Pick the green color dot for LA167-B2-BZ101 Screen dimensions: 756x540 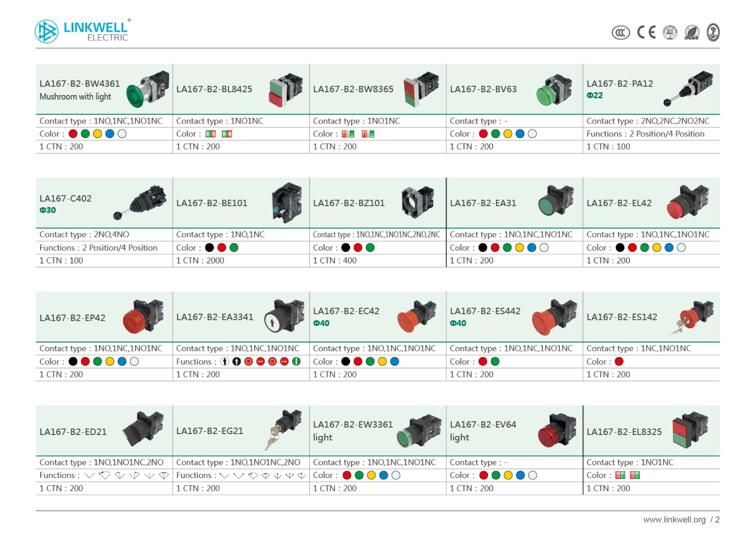(370, 248)
